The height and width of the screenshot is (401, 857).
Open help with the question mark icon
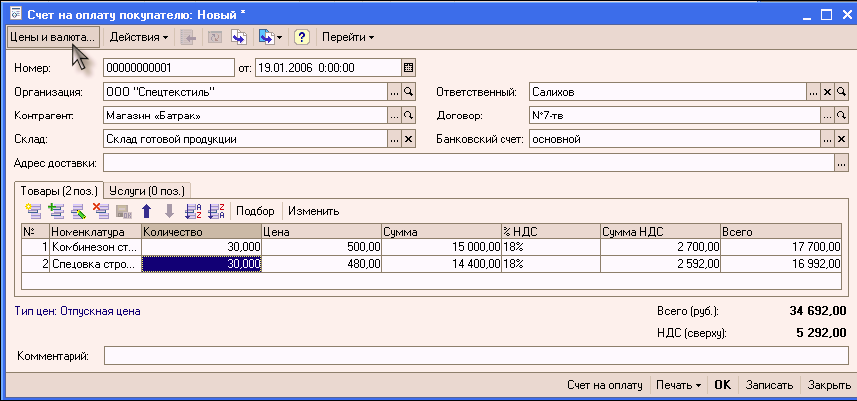301,37
